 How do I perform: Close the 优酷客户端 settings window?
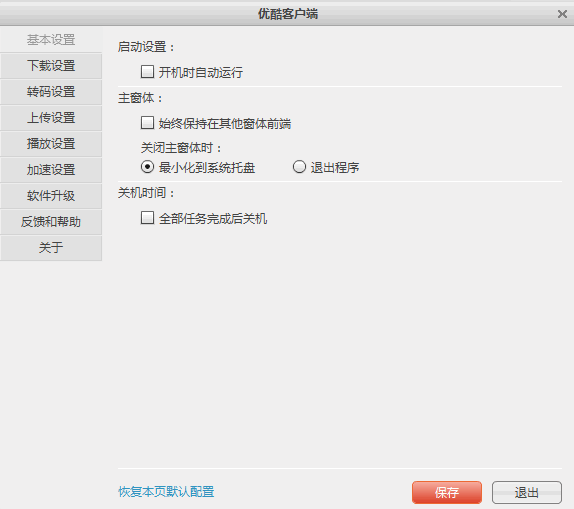click(562, 14)
